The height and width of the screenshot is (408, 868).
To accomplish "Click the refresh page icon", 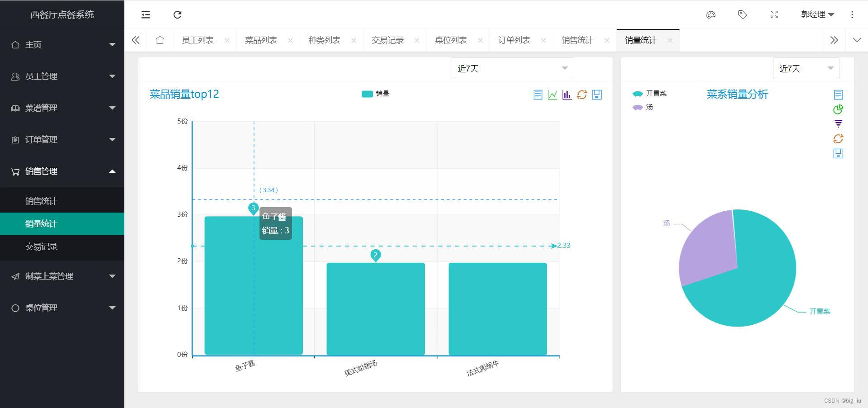I will [177, 15].
